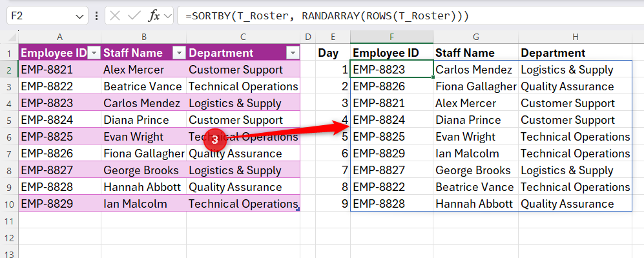Viewport: 644px width, 258px height.
Task: Open the Department filter dropdown
Action: (293, 53)
